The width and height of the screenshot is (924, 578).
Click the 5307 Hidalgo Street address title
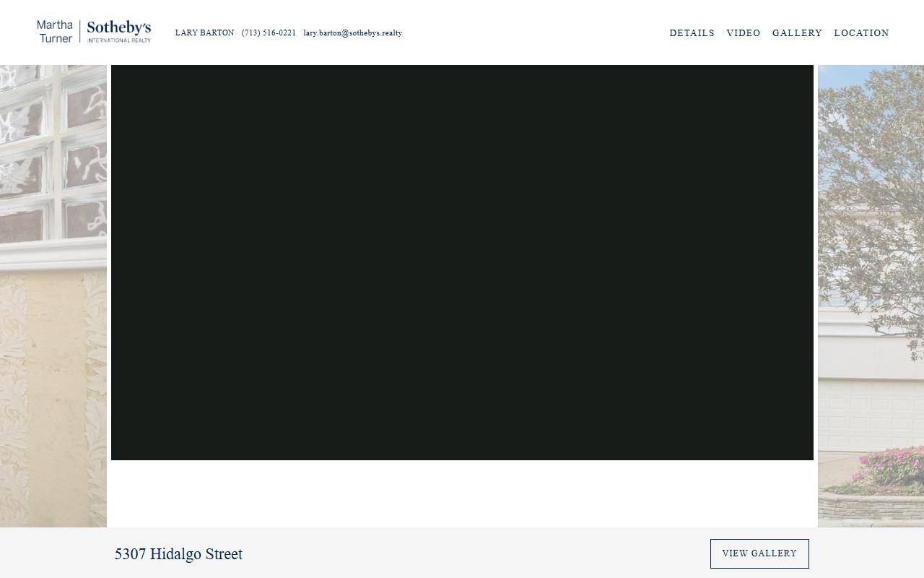click(178, 554)
